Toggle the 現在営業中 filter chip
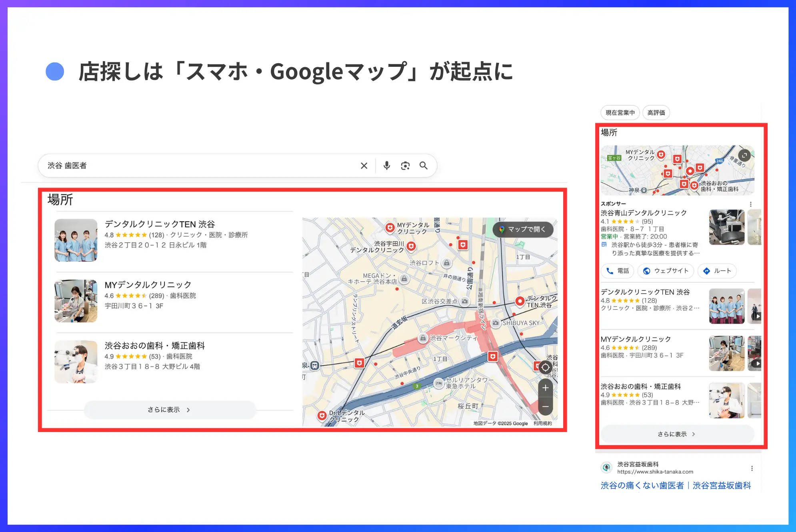796x532 pixels. 620,113
